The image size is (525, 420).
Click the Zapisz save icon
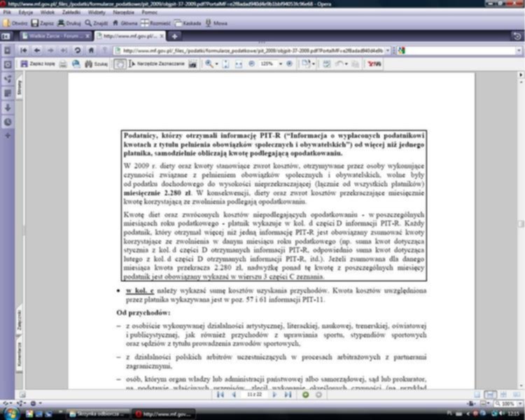[43, 22]
